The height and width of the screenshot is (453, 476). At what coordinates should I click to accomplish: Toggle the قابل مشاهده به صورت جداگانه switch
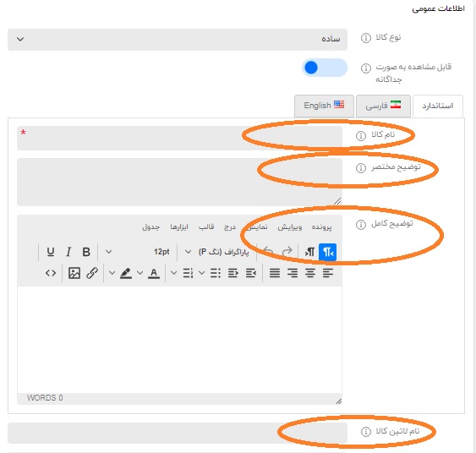point(324,68)
